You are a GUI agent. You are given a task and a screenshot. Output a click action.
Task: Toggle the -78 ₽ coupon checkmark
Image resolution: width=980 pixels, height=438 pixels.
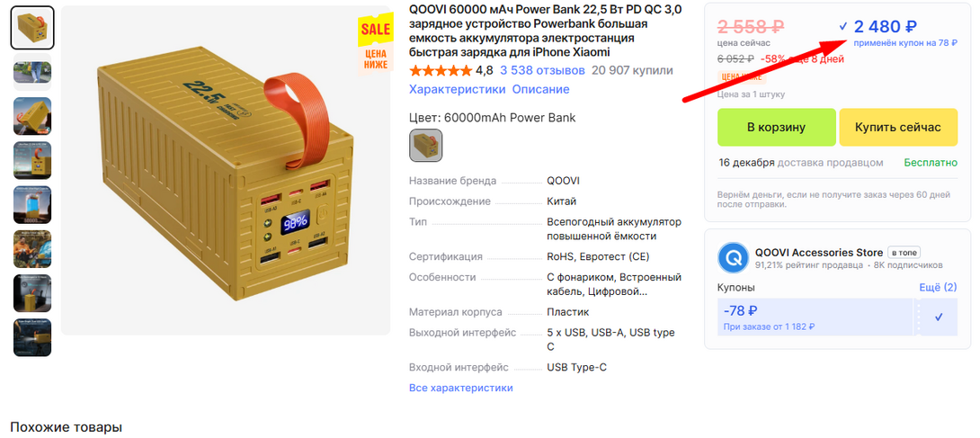tap(938, 317)
